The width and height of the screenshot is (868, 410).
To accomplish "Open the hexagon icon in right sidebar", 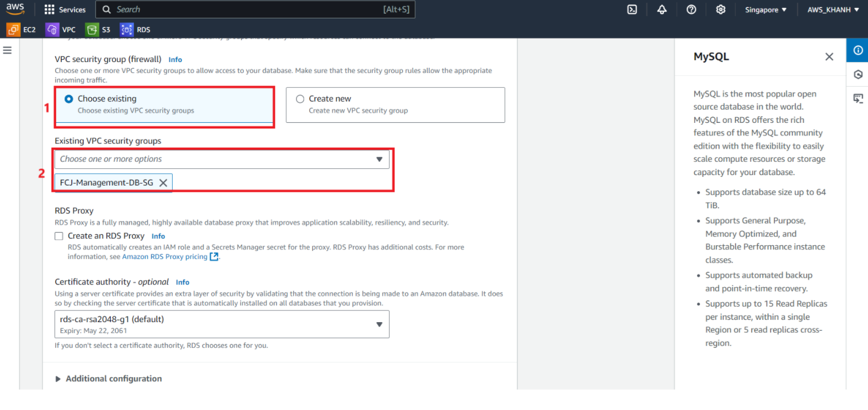I will [x=858, y=75].
